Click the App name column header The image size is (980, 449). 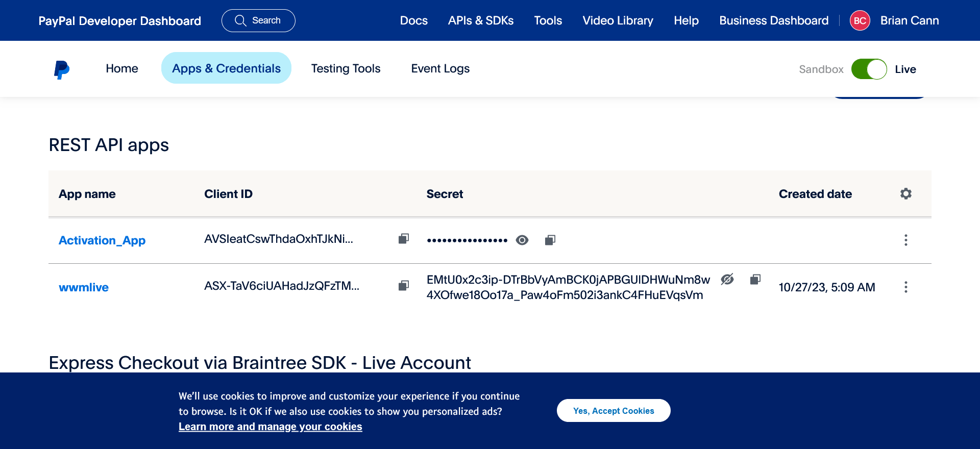87,194
